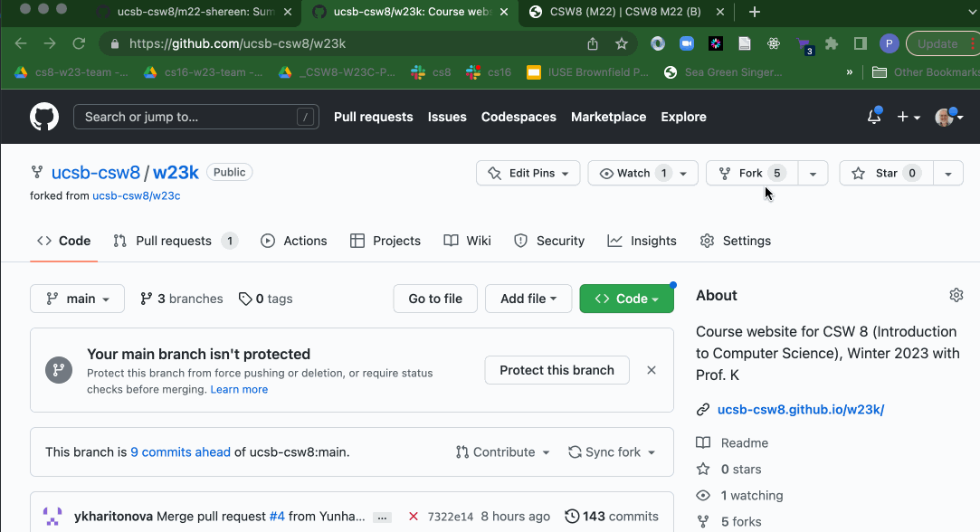This screenshot has width=980, height=532.
Task: Expand the Star lists dropdown arrow
Action: [948, 173]
